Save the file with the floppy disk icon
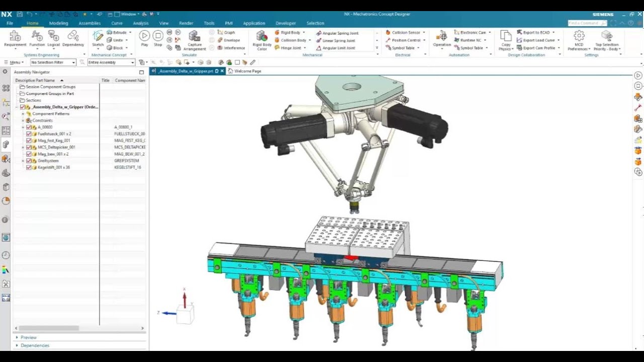 point(20,14)
